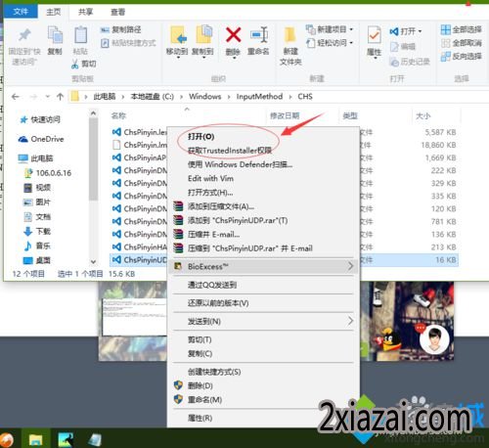Switch to the Share ribbon tab
The image size is (489, 448).
point(85,12)
